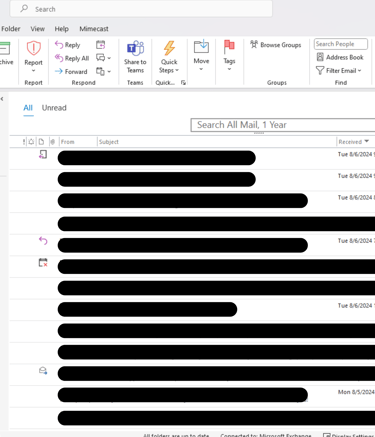The height and width of the screenshot is (437, 375).
Task: Focus the Search People field
Action: (341, 44)
